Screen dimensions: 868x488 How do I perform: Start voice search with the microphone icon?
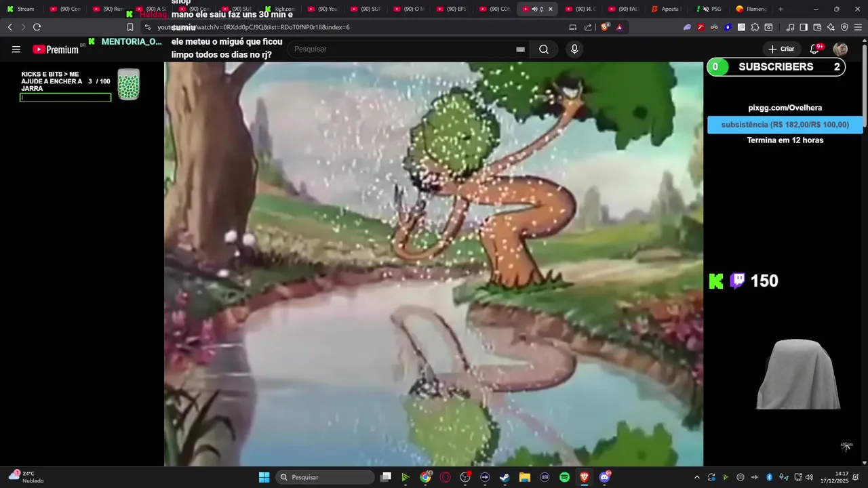point(574,49)
